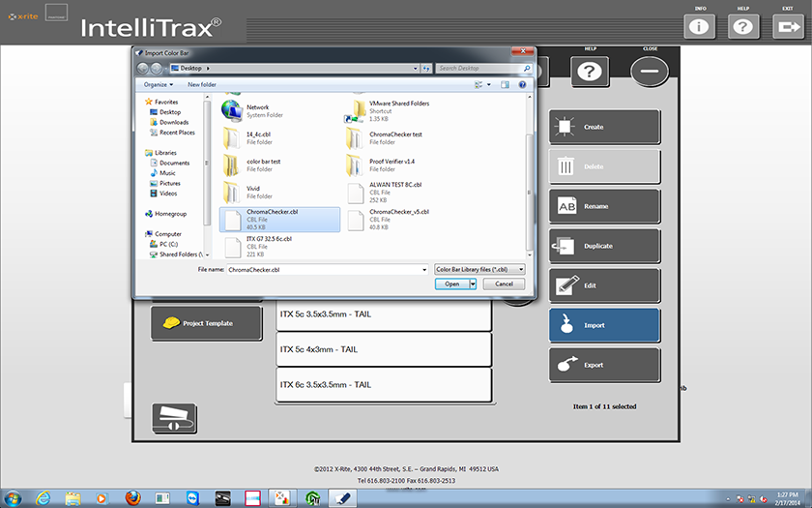This screenshot has height=508, width=812.
Task: Select ChromaChecker.cbl file
Action: point(279,220)
